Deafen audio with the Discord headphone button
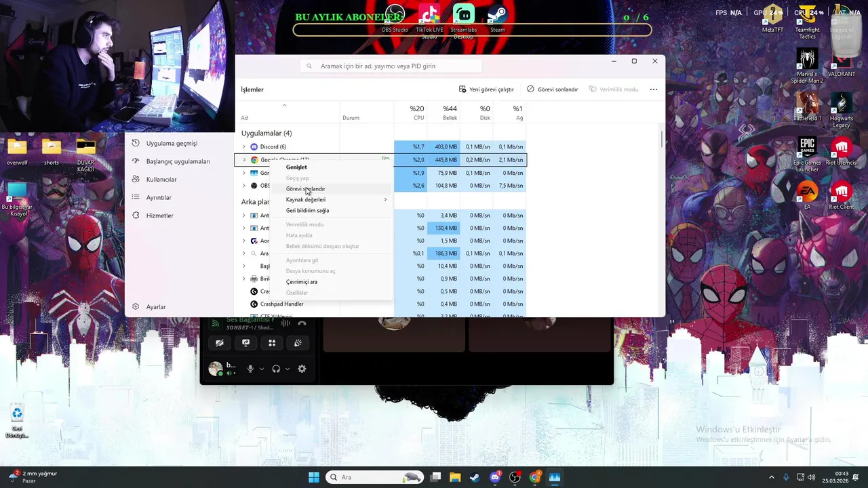Screen dimensions: 868x488 (276, 369)
